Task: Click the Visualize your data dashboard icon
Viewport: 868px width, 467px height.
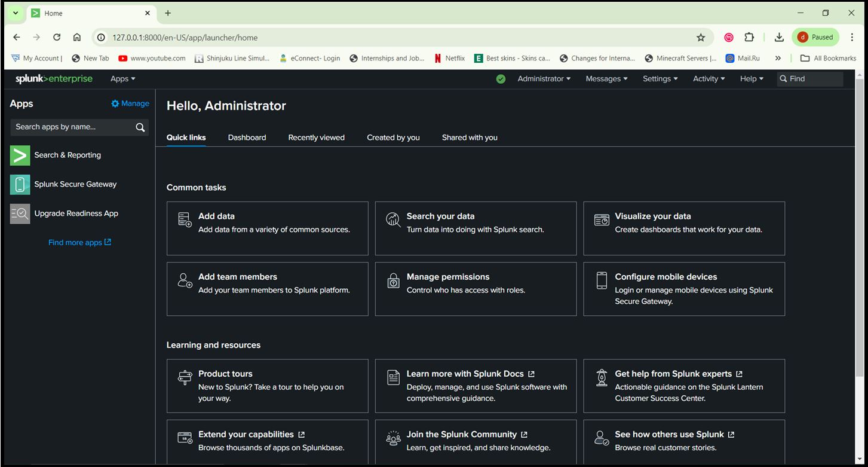Action: point(602,220)
